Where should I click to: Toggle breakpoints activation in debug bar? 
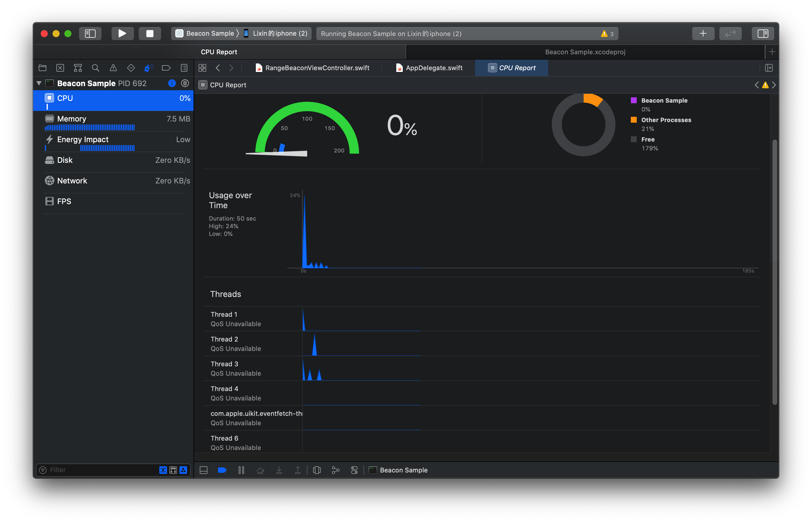click(x=222, y=470)
